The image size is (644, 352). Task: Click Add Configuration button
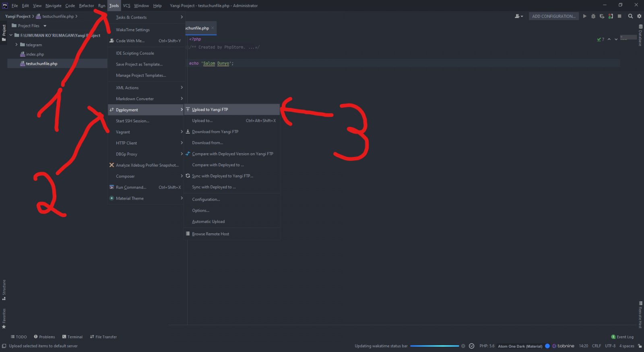(x=553, y=16)
